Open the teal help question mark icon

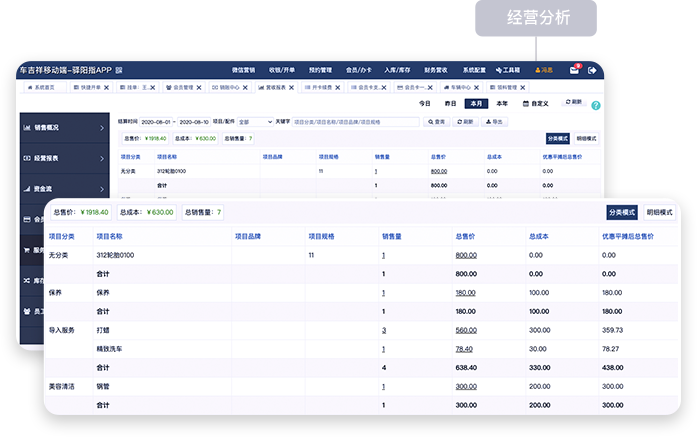[x=595, y=104]
